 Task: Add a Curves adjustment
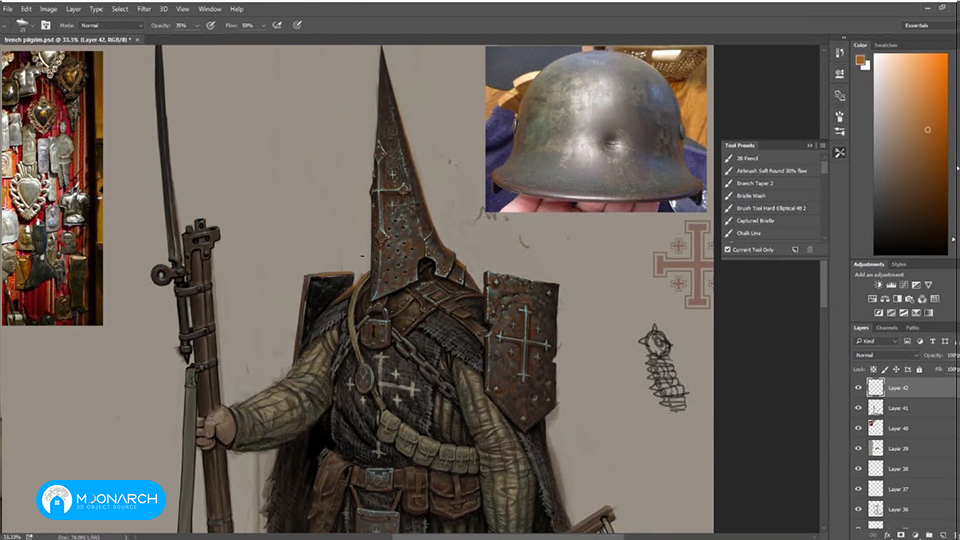904,285
